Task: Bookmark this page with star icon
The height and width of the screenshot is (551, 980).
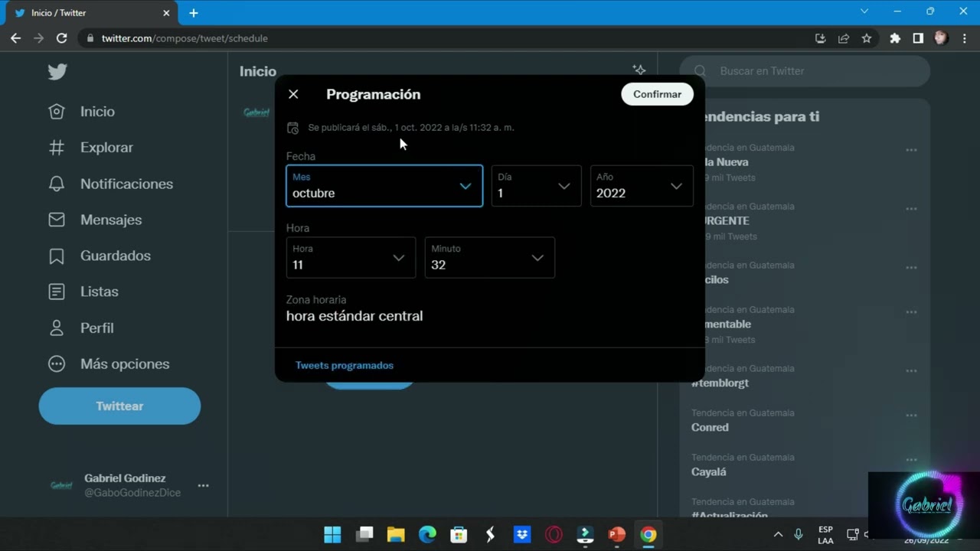Action: 867,38
